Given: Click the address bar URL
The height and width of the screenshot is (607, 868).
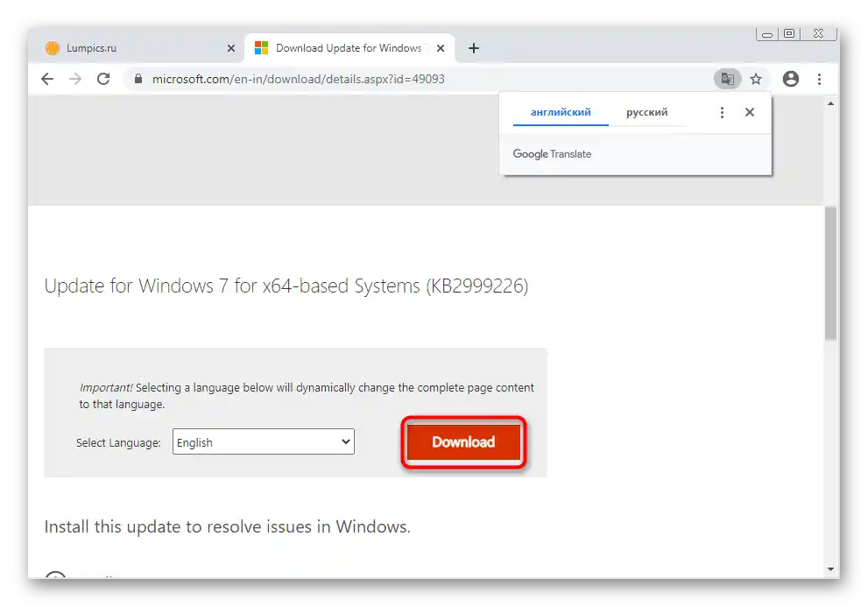Looking at the screenshot, I should [x=299, y=79].
